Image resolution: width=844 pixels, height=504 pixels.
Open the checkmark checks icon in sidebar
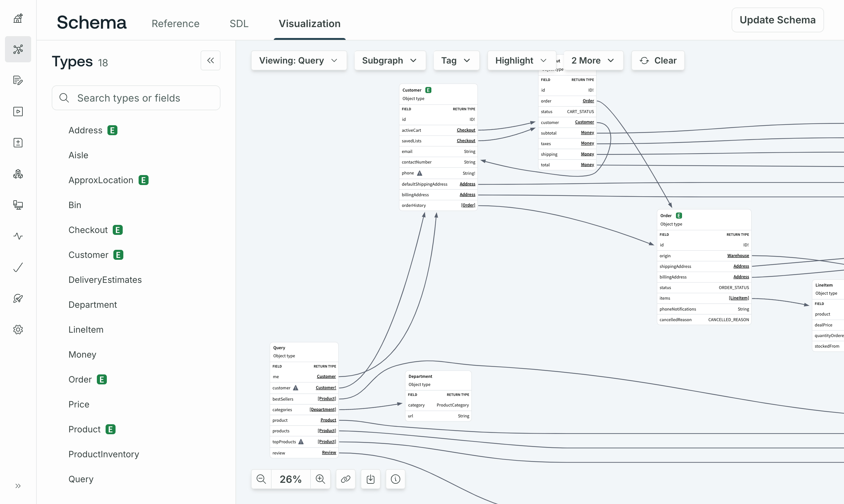click(18, 267)
